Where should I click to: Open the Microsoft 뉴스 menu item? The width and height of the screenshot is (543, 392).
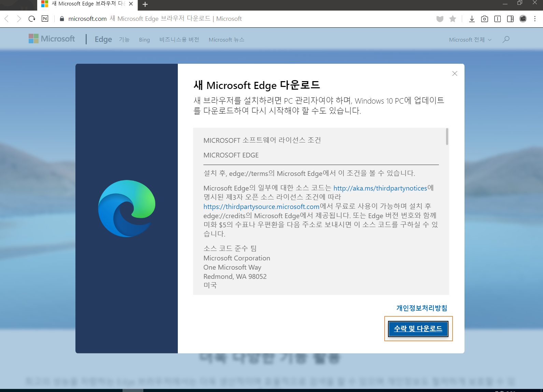click(227, 40)
